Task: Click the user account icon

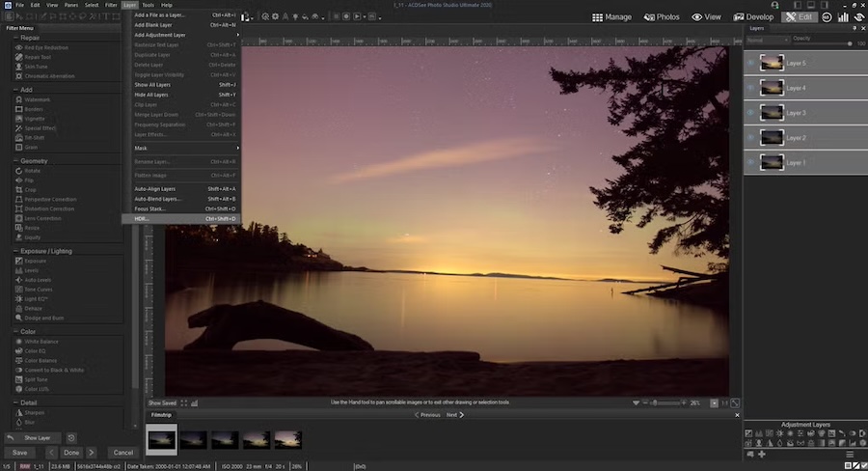Action: [773, 5]
